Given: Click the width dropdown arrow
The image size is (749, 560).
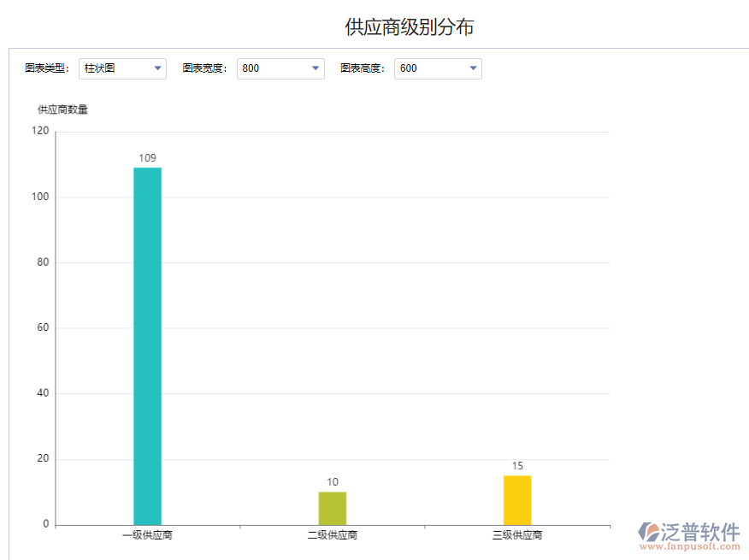Looking at the screenshot, I should [316, 68].
